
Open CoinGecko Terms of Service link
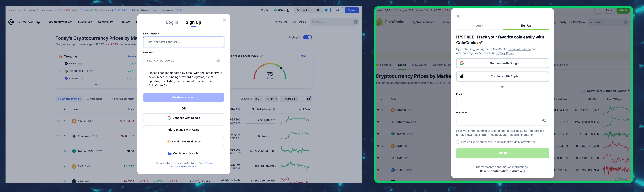519,49
